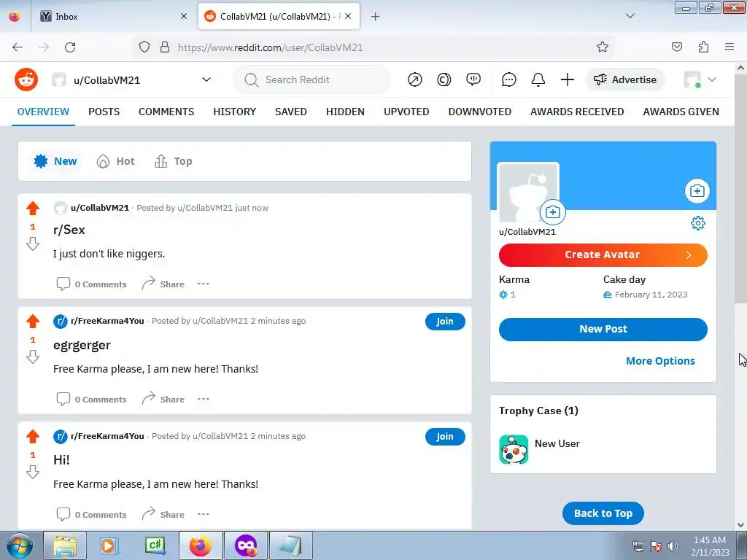Open more options on r/Sex post
The image size is (747, 560).
pyautogui.click(x=204, y=284)
